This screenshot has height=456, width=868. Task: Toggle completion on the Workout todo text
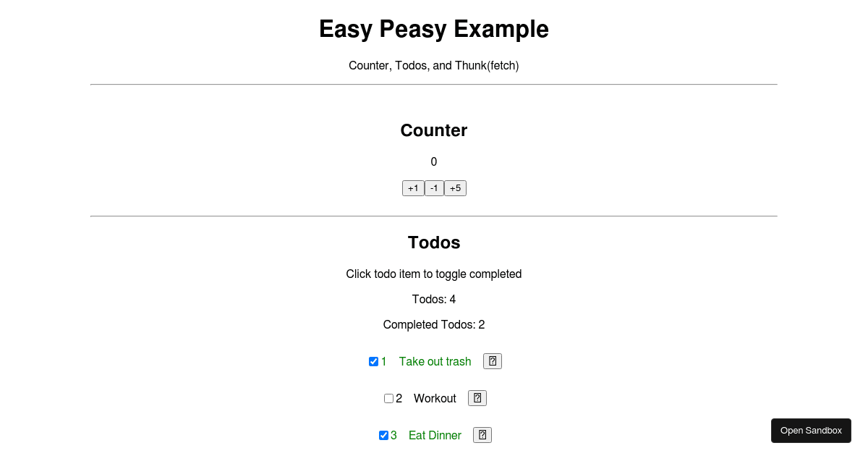coord(435,398)
